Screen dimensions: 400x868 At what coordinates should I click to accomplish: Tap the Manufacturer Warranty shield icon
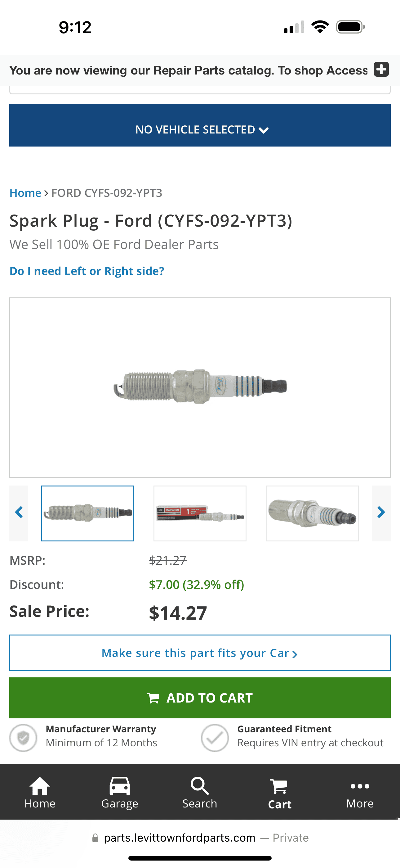[23, 738]
